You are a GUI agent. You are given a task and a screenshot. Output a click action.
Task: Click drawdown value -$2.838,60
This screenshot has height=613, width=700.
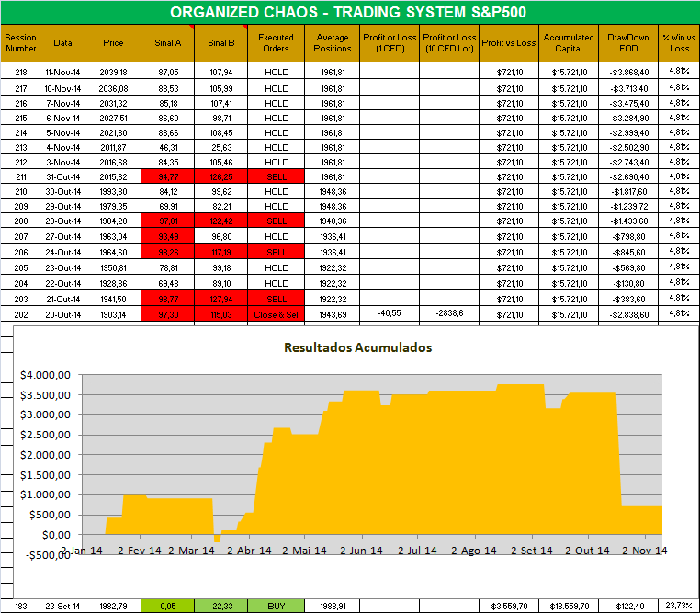[x=628, y=314]
